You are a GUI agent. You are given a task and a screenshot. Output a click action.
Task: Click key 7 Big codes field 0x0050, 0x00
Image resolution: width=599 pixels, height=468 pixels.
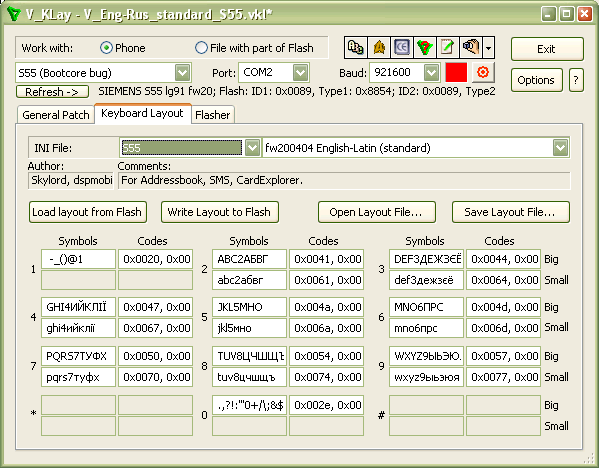tap(155, 356)
